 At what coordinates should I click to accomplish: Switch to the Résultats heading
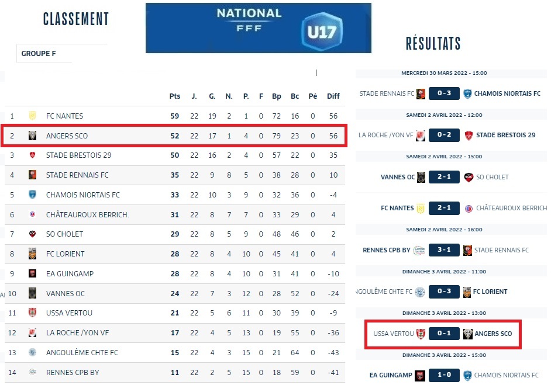pyautogui.click(x=433, y=43)
